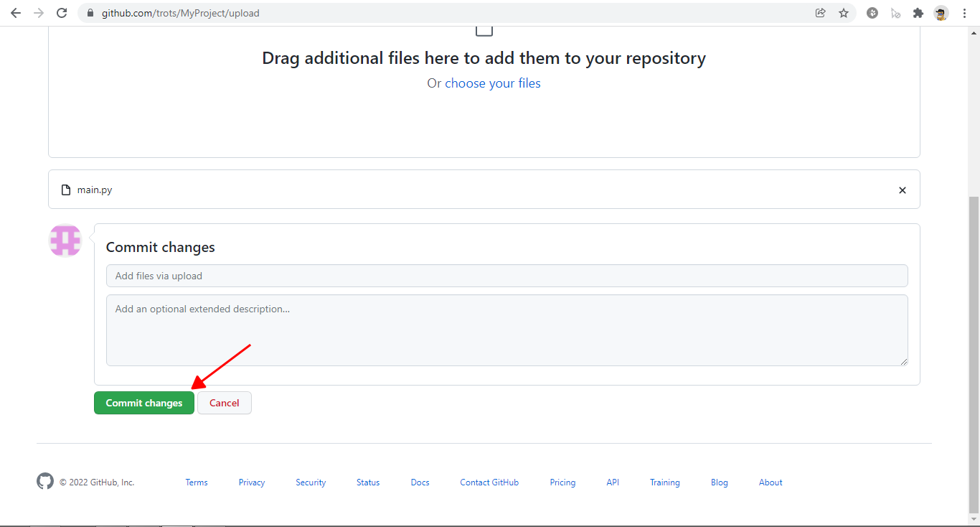Click the cursor-shaped extension icon

coord(895,13)
